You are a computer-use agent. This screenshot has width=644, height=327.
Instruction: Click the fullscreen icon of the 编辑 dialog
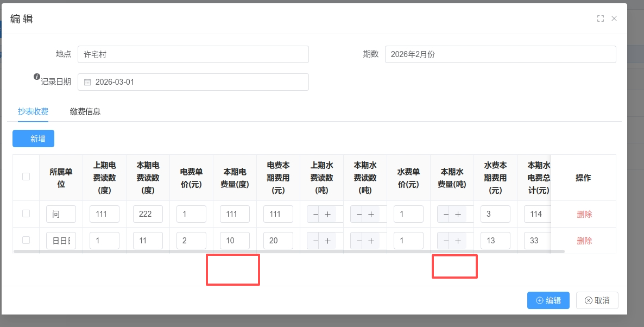click(600, 18)
